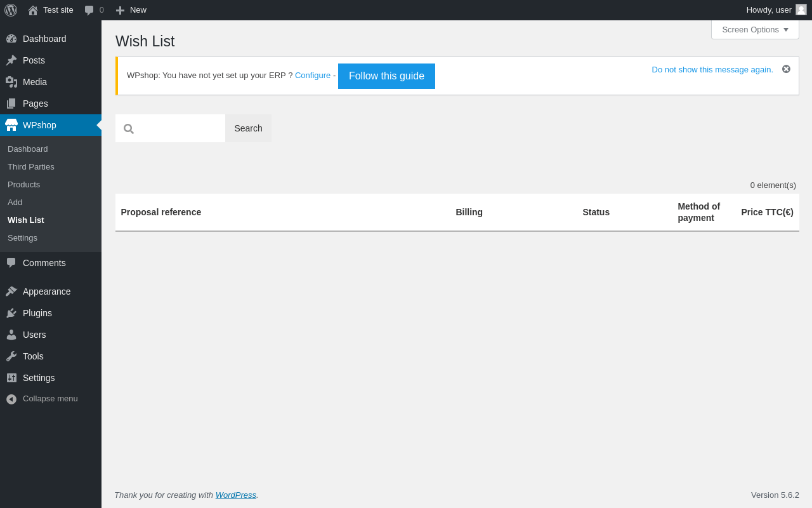
Task: Click the New link in admin bar
Action: coord(138,10)
